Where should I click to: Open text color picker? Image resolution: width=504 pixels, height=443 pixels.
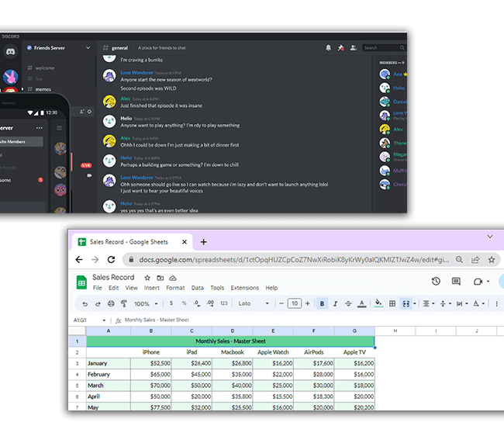pyautogui.click(x=362, y=303)
